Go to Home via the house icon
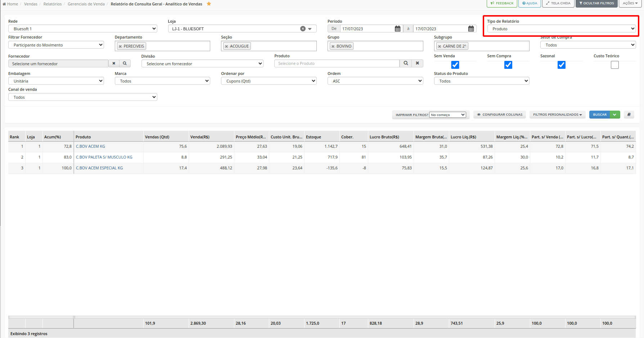Image resolution: width=644 pixels, height=338 pixels. (x=4, y=4)
